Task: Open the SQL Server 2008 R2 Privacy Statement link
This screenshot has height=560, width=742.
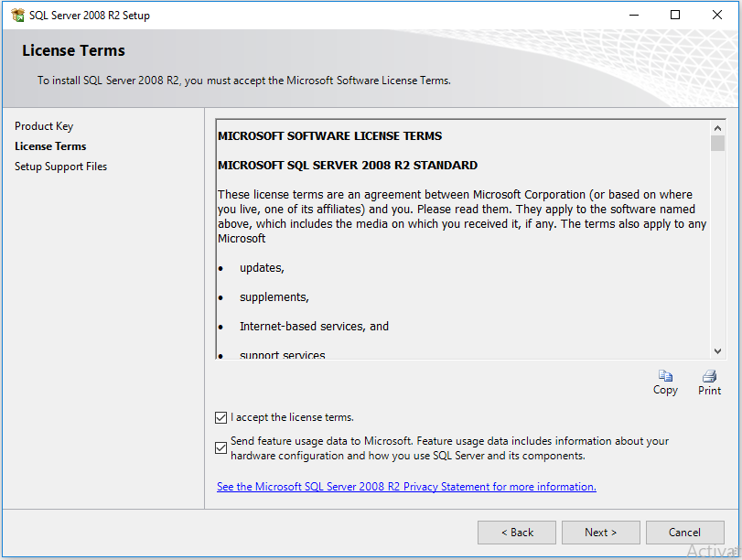Action: (406, 487)
